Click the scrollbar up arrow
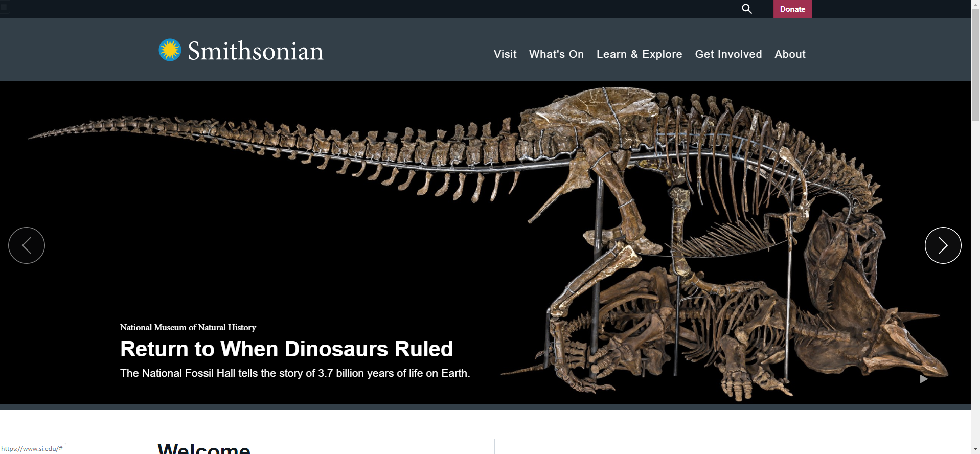This screenshot has height=454, width=980. point(975,4)
